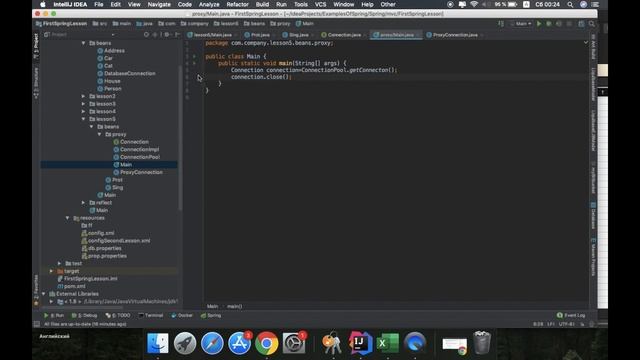This screenshot has height=360, width=640.
Task: Click the FirstSpringLesson breadcrumb in navigation bar
Action: [61, 24]
